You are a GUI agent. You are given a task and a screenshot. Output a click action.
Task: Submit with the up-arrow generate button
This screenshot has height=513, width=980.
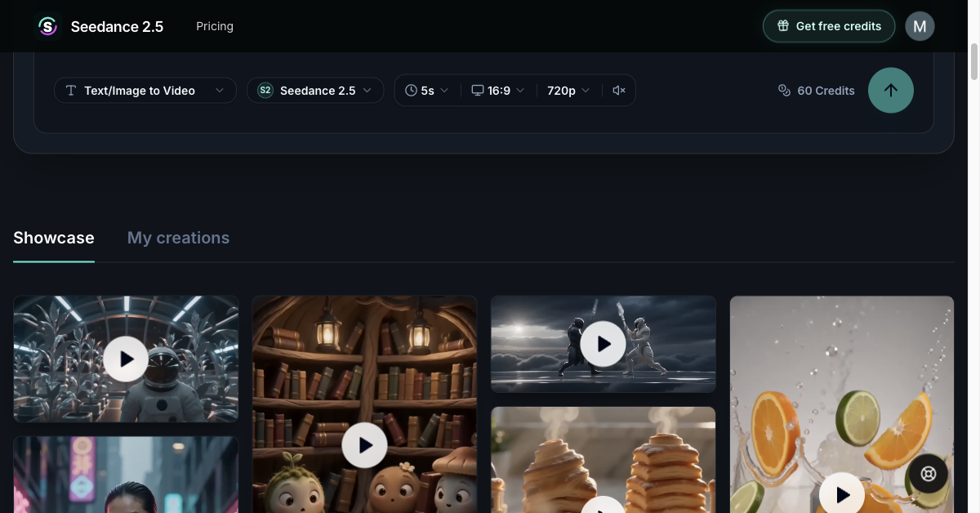click(891, 91)
